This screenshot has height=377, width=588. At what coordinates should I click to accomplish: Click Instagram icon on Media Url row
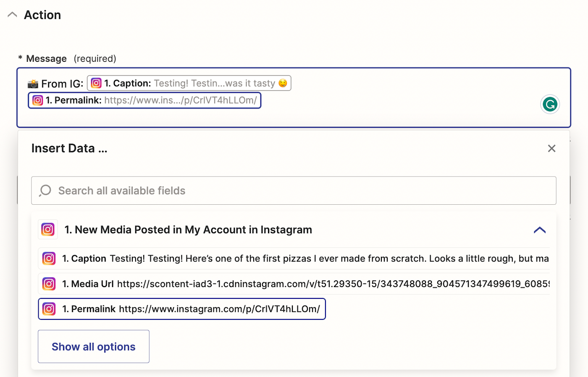(x=49, y=284)
